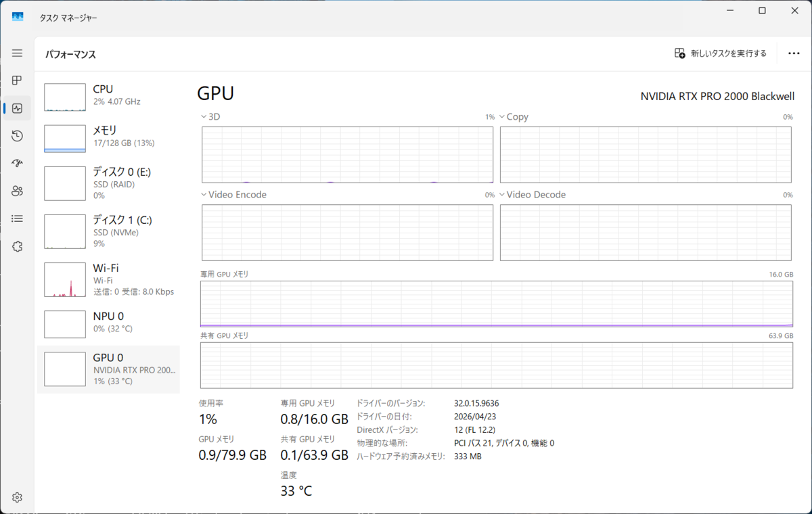This screenshot has height=514, width=812.
Task: Click PCI バス 21 location value
Action: point(504,443)
